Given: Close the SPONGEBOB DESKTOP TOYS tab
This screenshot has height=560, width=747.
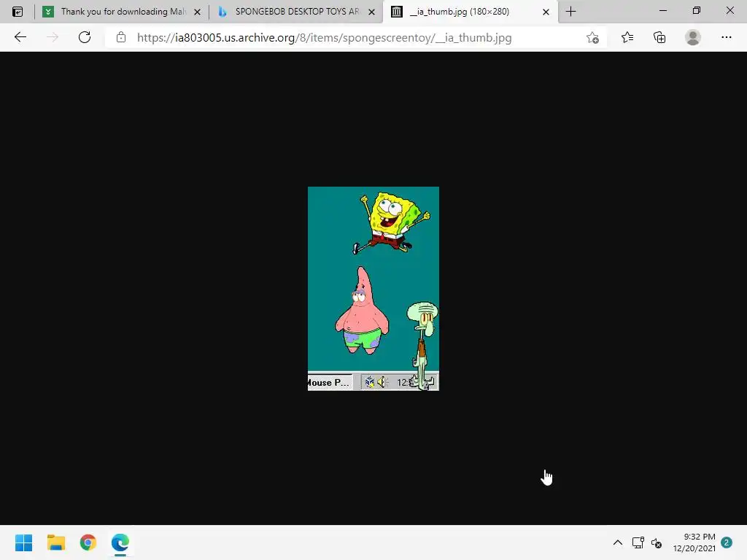Looking at the screenshot, I should 371,12.
